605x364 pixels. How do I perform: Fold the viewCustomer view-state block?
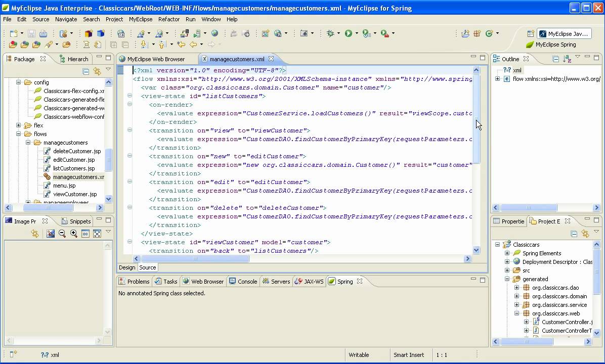click(x=129, y=242)
